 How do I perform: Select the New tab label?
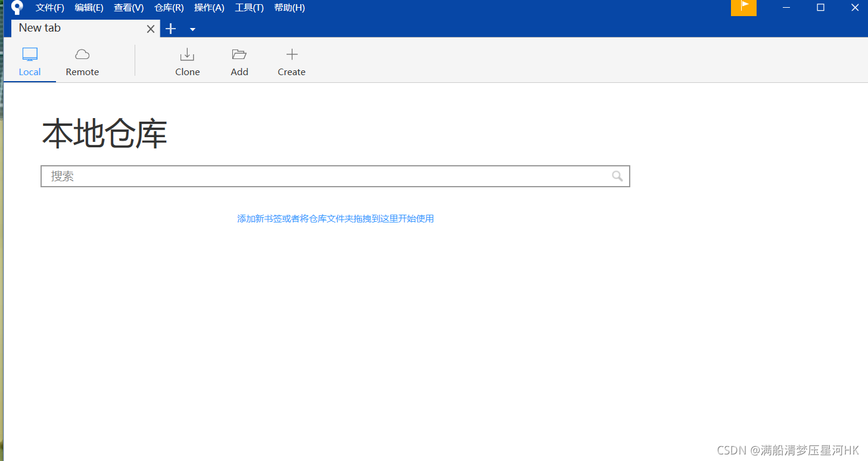tap(39, 27)
